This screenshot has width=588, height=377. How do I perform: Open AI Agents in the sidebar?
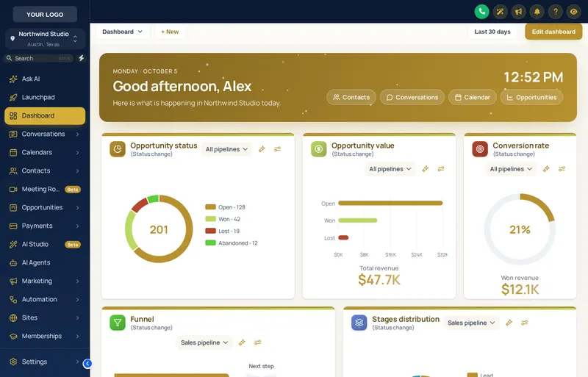(x=45, y=262)
